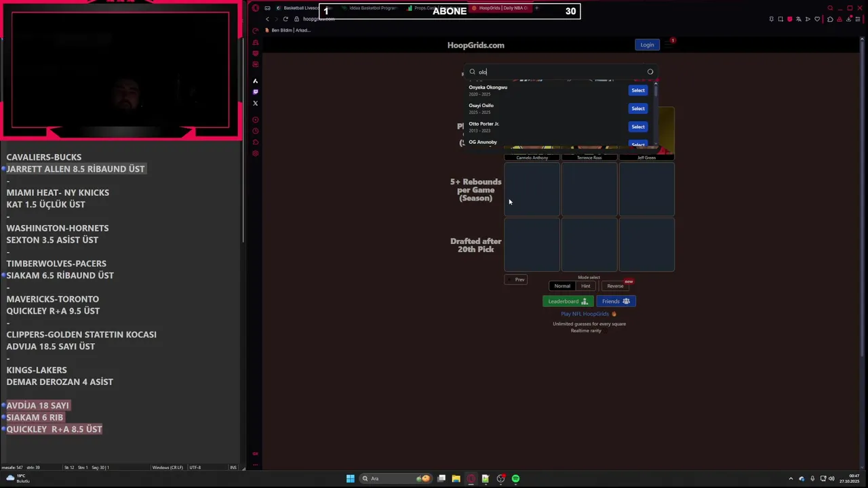Reload the page with refresh icon
The width and height of the screenshot is (868, 488).
click(x=285, y=19)
